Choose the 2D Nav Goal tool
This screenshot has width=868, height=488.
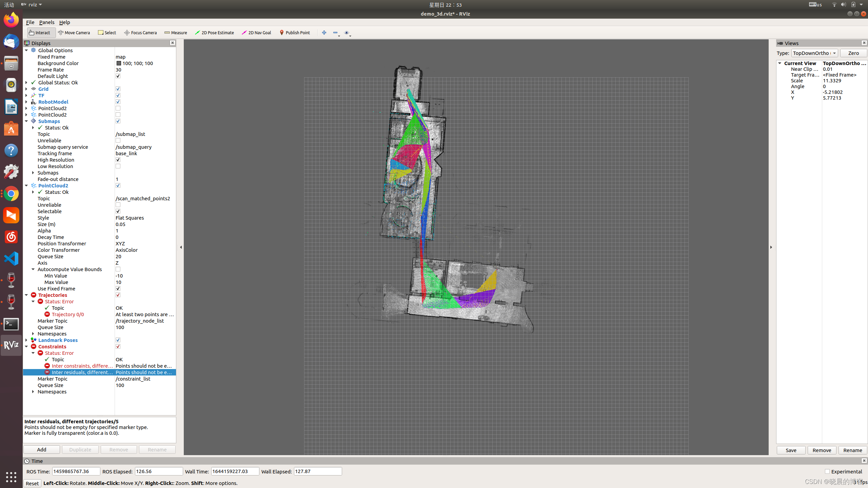(256, 33)
